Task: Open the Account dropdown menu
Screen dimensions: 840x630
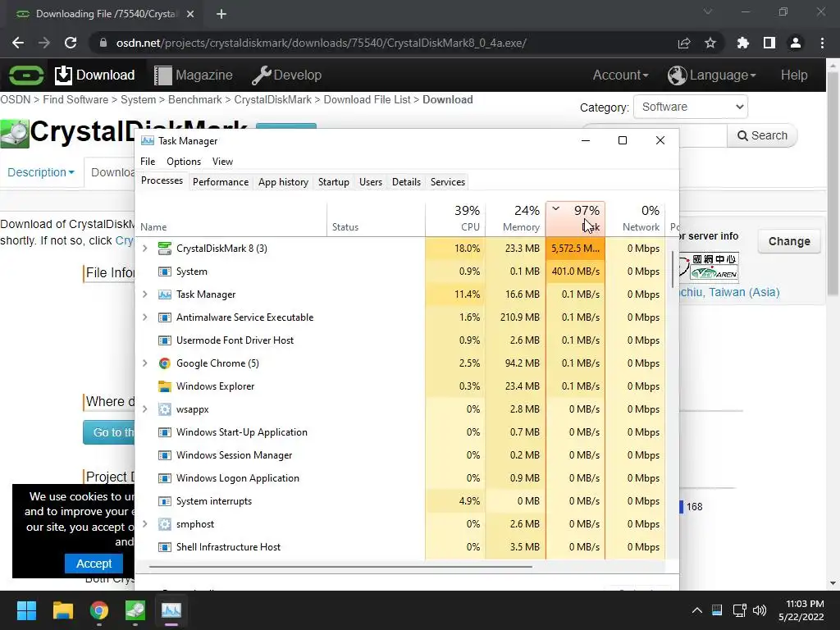Action: coord(620,75)
